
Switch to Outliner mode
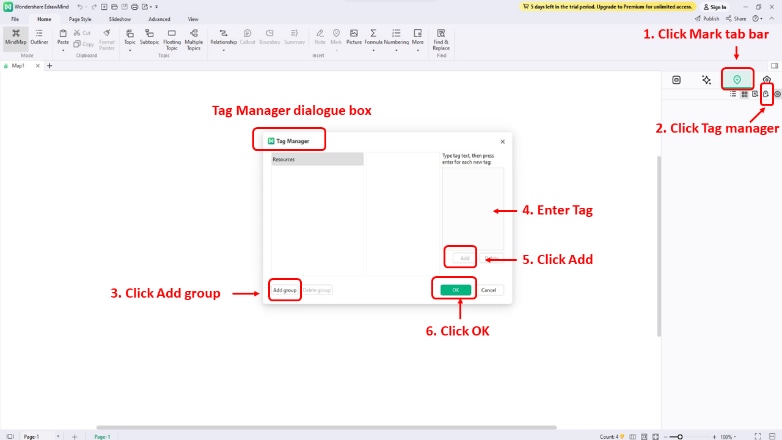click(39, 37)
